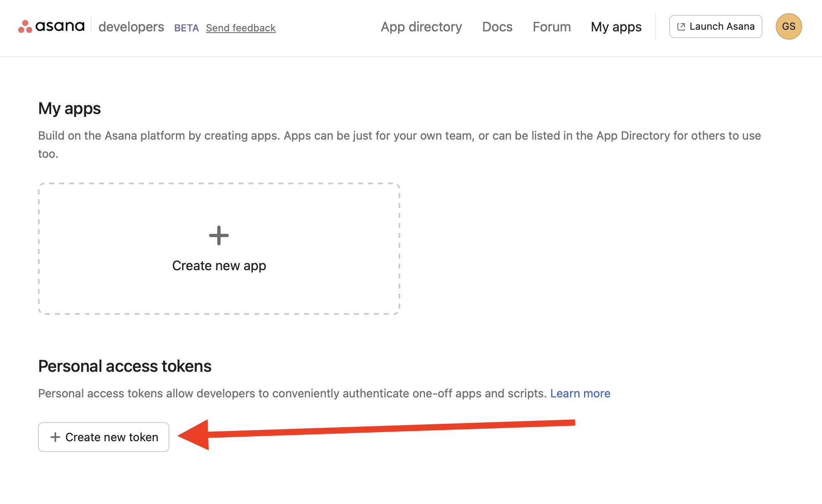Click the Personal access tokens heading
Screen dimensions: 822x504
coord(125,366)
